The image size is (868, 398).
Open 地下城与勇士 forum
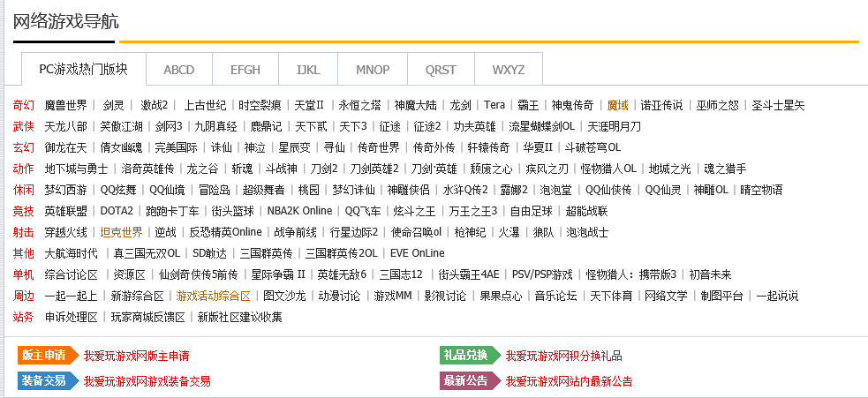point(77,169)
